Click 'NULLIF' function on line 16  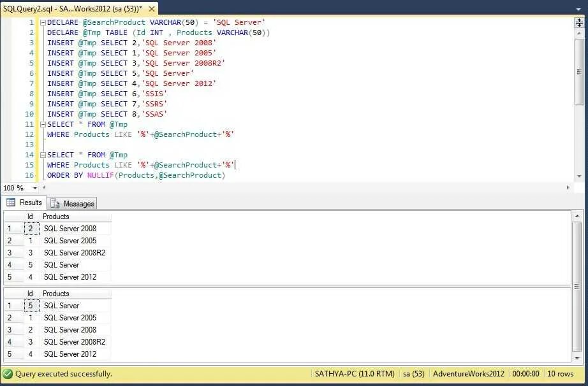(101, 175)
